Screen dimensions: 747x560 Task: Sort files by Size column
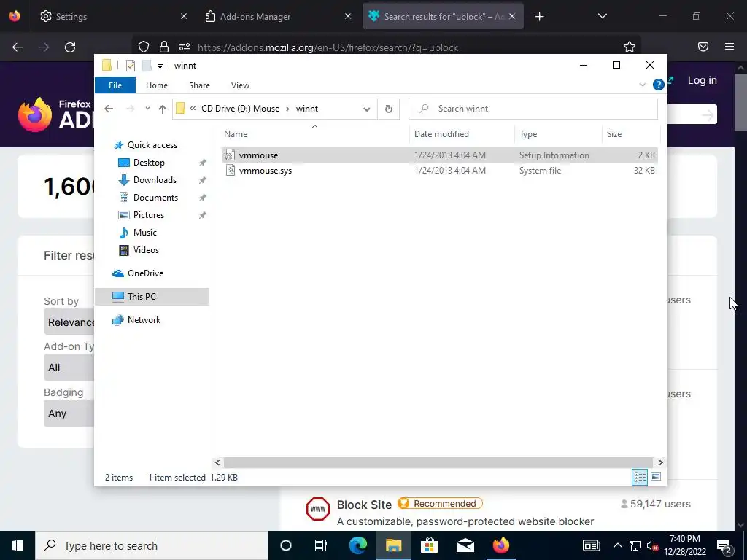630,134
